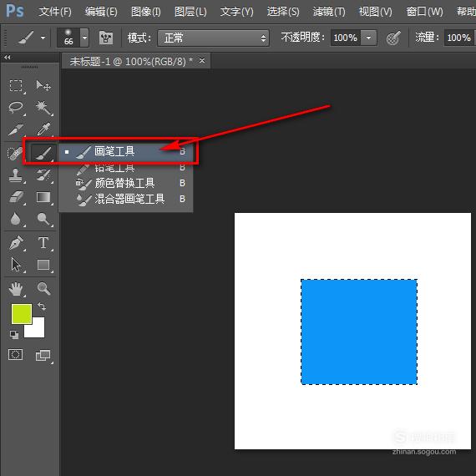Select the Magic Wand tool
476x476 pixels.
pos(43,108)
